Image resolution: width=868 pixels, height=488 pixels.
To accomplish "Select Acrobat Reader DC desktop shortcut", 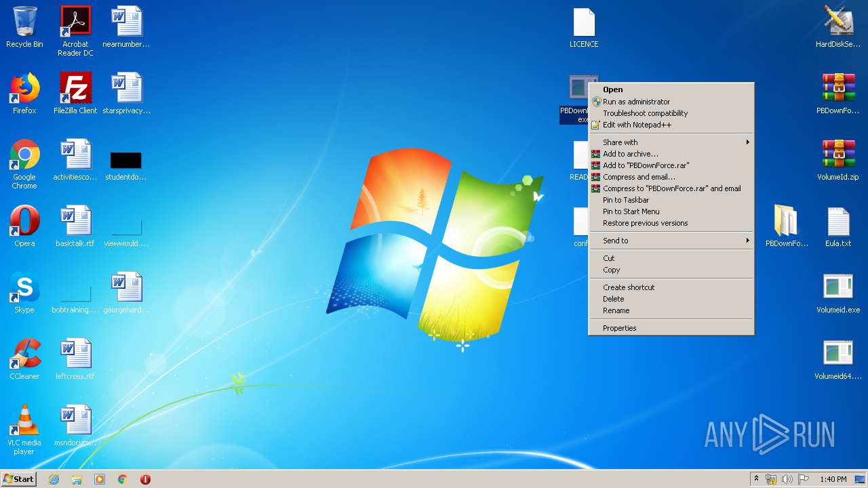I will tap(75, 31).
